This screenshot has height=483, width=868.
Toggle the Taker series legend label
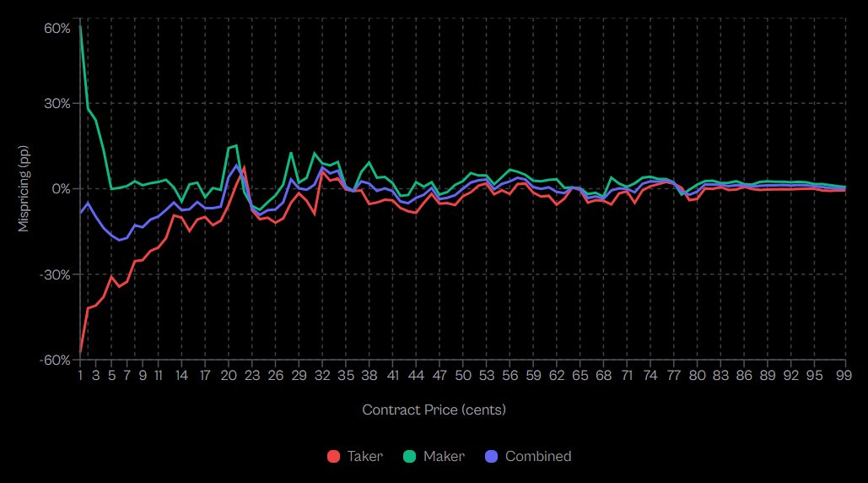click(364, 457)
